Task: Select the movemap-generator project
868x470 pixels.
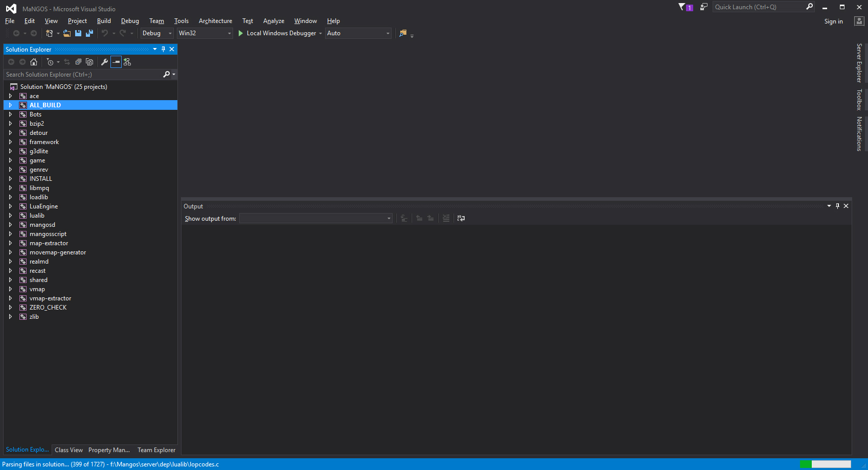Action: pos(58,252)
